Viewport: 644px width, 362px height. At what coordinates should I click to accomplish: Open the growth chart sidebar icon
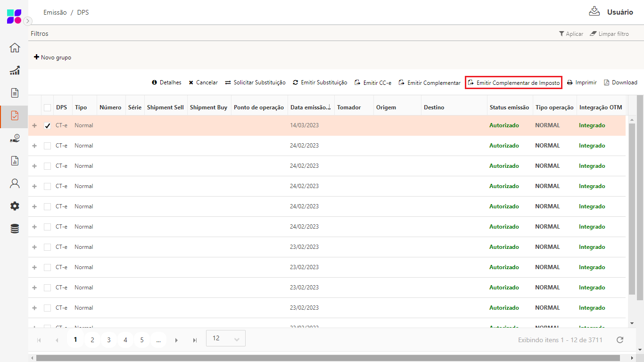click(15, 70)
